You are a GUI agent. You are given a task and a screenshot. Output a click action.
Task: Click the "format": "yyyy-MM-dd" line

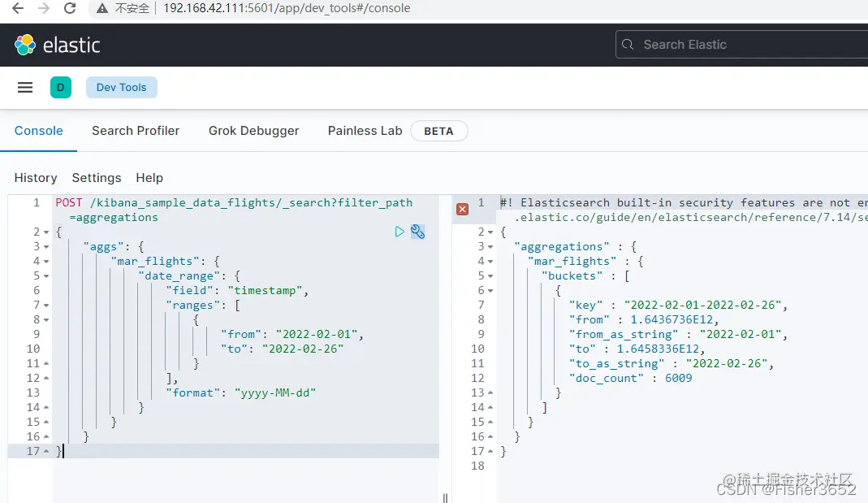[x=241, y=392]
